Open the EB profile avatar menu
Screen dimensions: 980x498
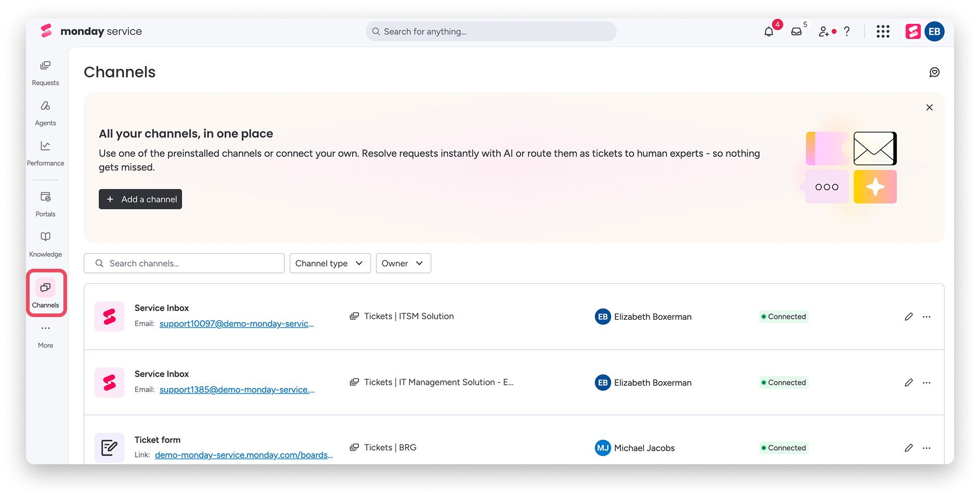(x=934, y=32)
